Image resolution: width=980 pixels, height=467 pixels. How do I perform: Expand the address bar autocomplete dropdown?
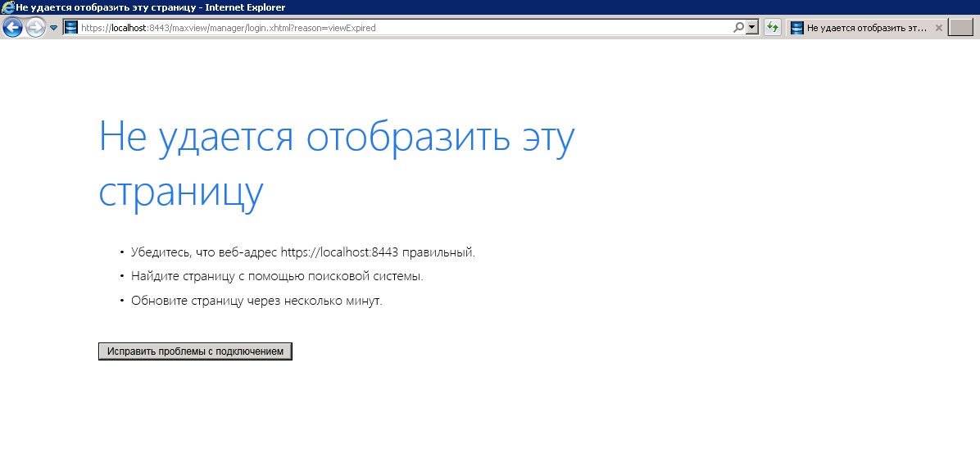pos(752,28)
